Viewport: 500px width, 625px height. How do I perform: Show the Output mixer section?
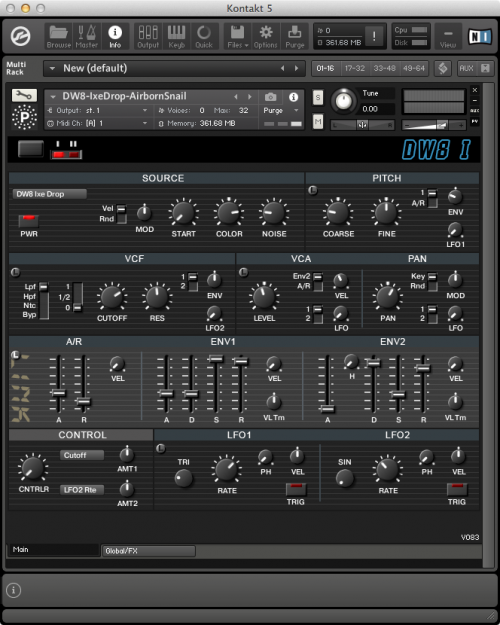[x=148, y=36]
